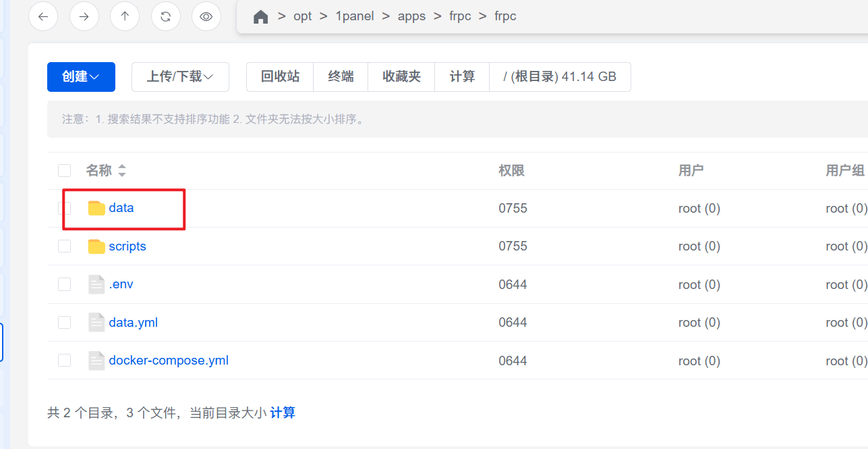The height and width of the screenshot is (449, 868).
Task: Open the 回收站 recycle bin
Action: (280, 77)
